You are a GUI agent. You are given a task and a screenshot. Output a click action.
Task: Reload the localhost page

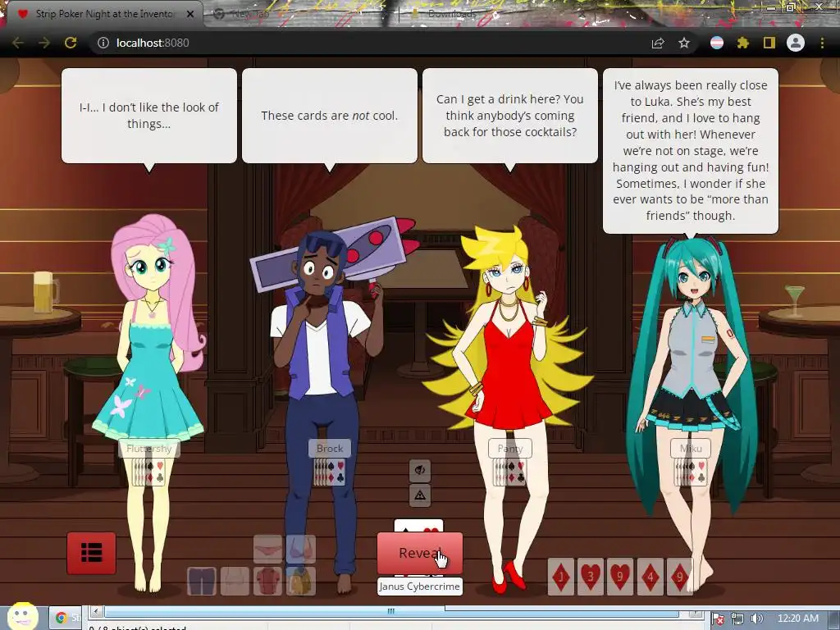point(71,43)
